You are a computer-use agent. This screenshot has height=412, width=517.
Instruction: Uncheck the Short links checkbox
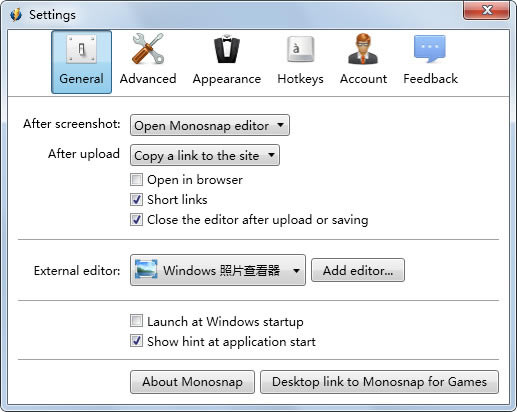[136, 199]
